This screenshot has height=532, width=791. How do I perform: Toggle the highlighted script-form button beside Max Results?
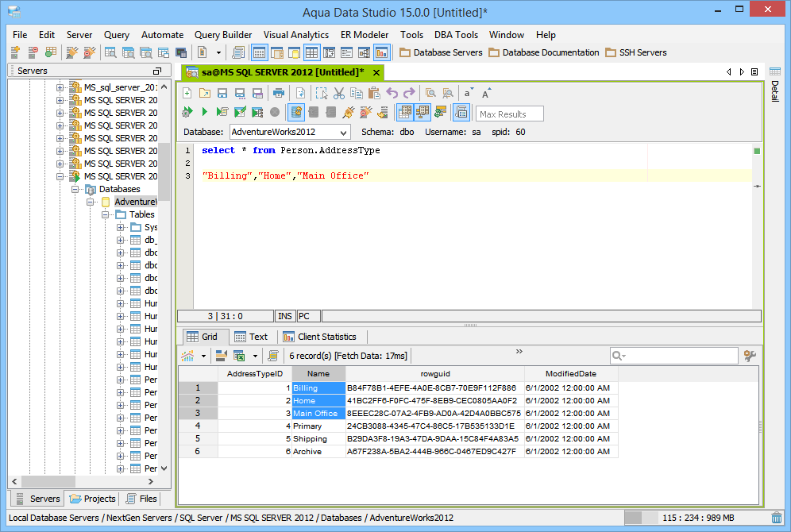461,112
